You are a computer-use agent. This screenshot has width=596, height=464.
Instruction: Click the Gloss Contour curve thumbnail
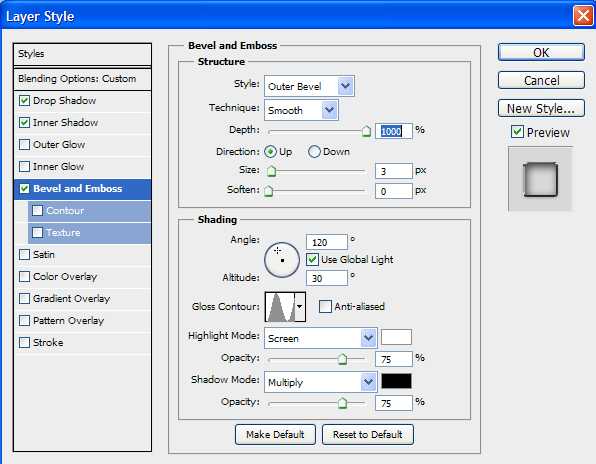[x=281, y=307]
